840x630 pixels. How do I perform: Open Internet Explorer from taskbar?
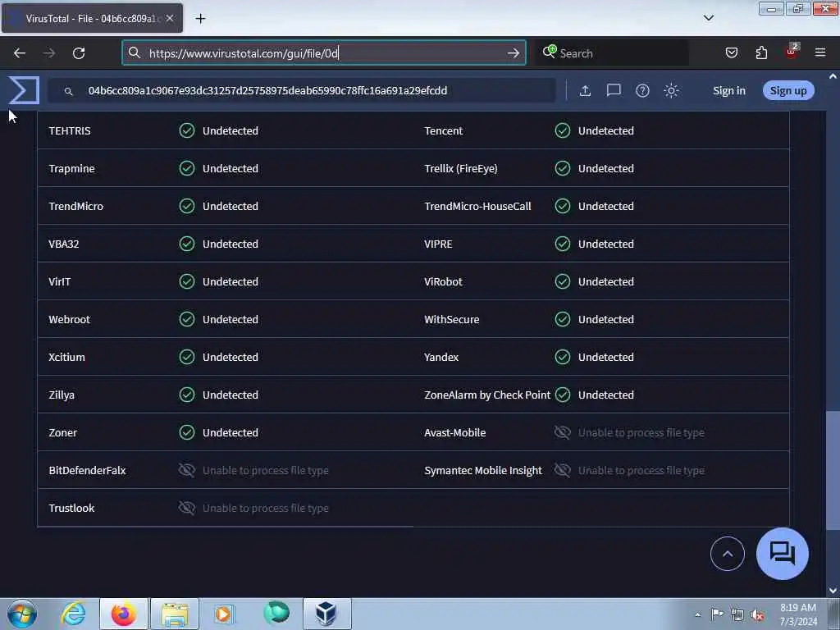(73, 614)
